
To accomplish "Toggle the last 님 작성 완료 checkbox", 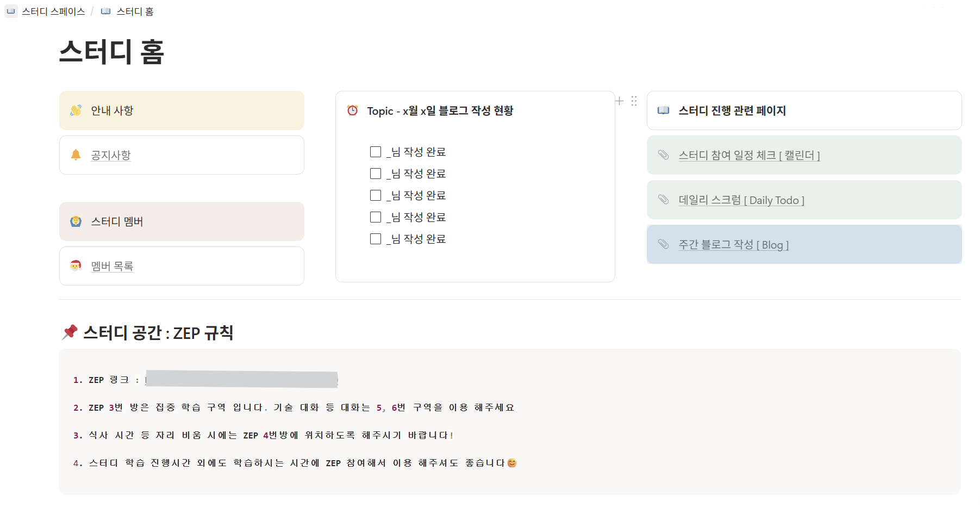I will 376,239.
